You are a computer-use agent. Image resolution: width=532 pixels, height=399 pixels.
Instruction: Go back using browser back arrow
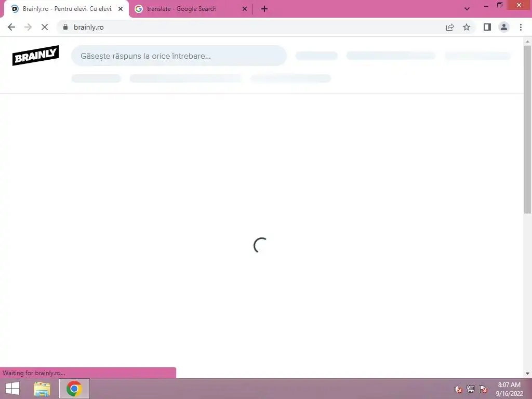[x=11, y=27]
